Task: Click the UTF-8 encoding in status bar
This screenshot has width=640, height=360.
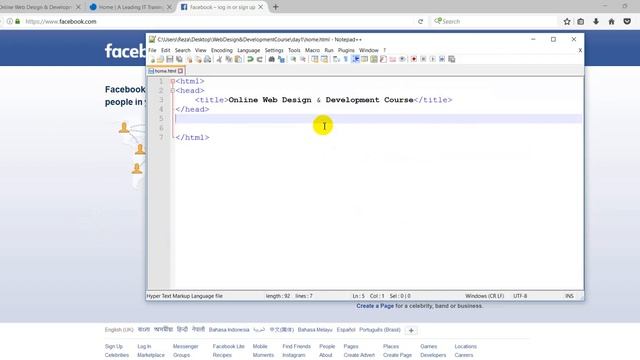Action: 520,296
